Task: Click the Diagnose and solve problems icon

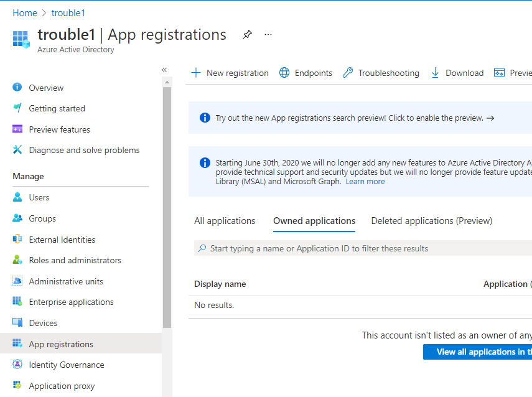Action: click(17, 149)
